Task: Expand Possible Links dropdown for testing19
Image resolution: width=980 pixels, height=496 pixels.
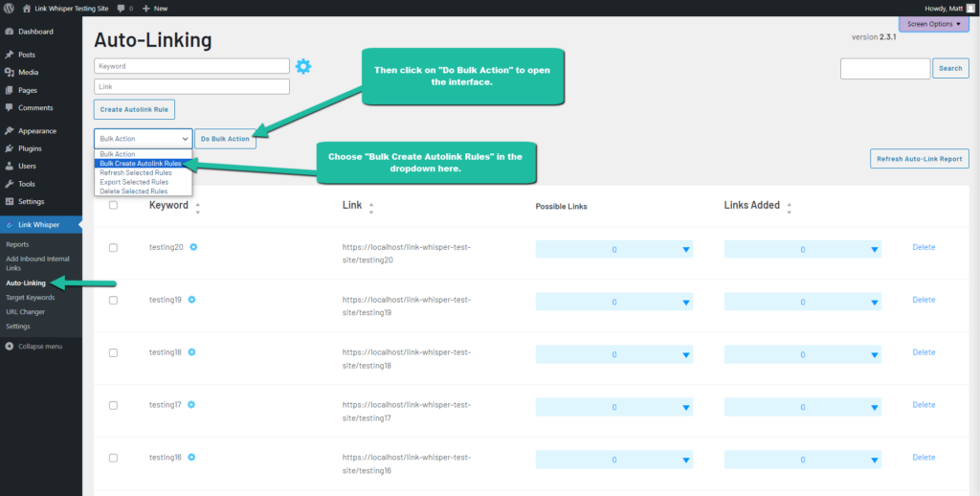Action: coord(613,303)
